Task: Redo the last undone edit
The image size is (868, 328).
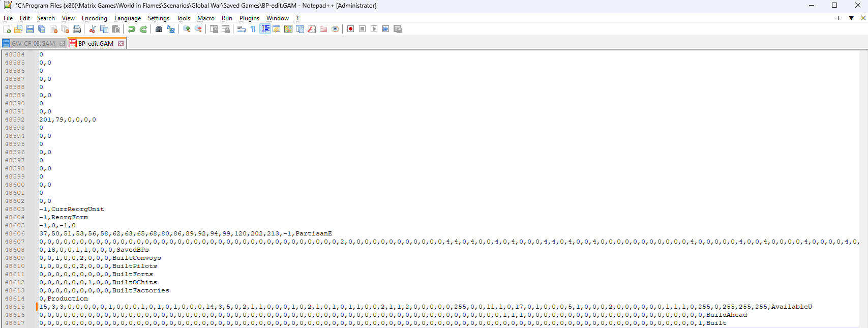Action: (x=143, y=29)
